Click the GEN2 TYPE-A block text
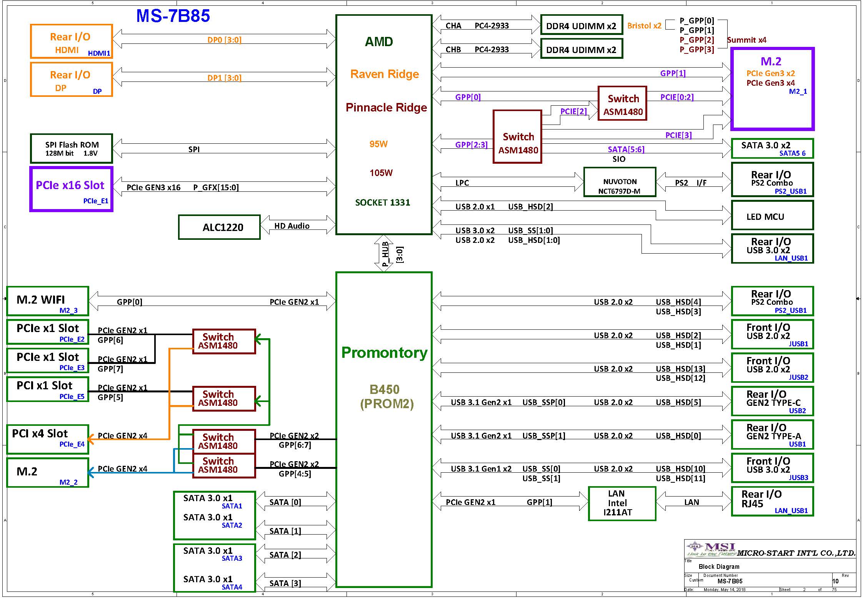Screen dimensions: 868x598 point(773,436)
